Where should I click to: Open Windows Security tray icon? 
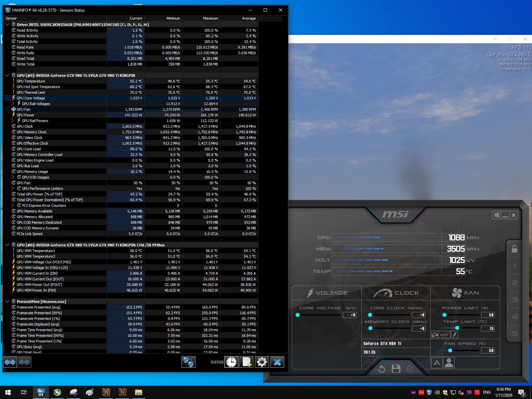tap(445, 392)
